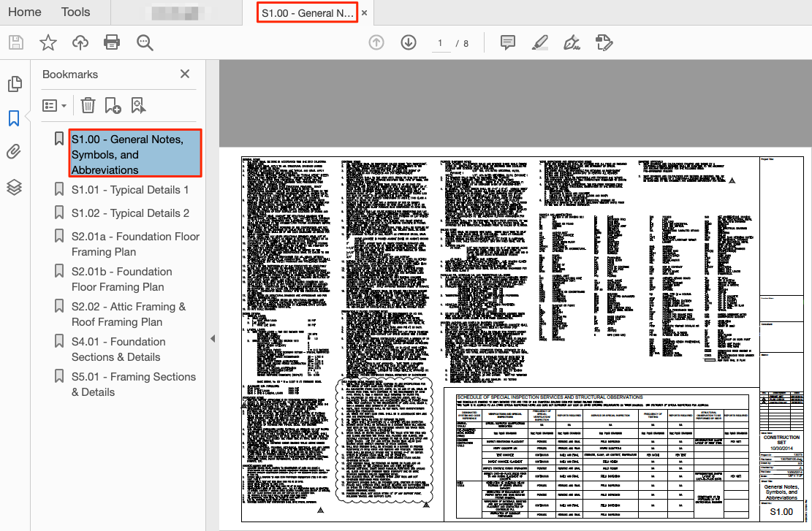Switch to the Home tab
The width and height of the screenshot is (812, 531).
[x=24, y=12]
